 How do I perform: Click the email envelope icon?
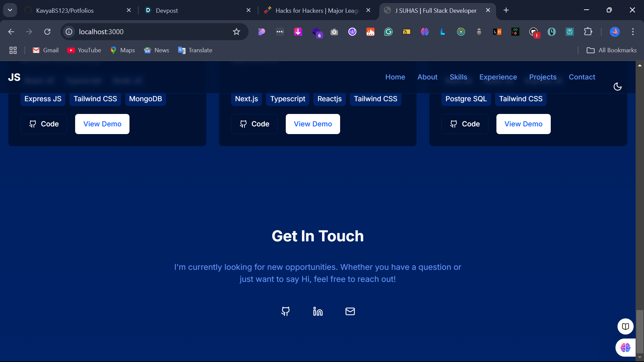coord(350,311)
